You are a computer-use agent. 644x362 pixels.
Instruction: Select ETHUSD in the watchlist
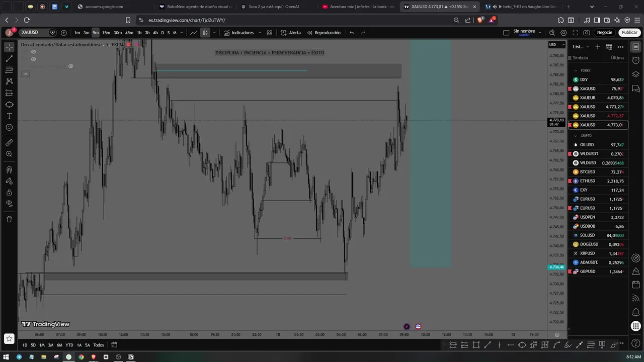point(598,181)
